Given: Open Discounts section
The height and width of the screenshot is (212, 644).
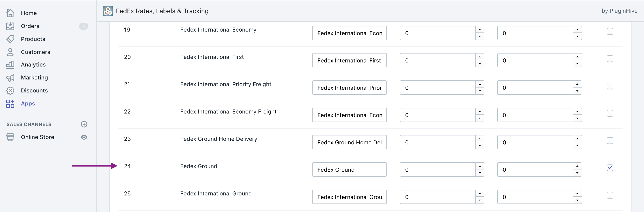Looking at the screenshot, I should (34, 91).
